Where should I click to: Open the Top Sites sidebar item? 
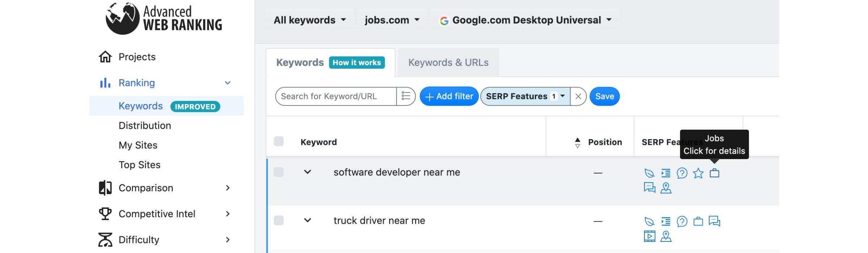[x=140, y=165]
